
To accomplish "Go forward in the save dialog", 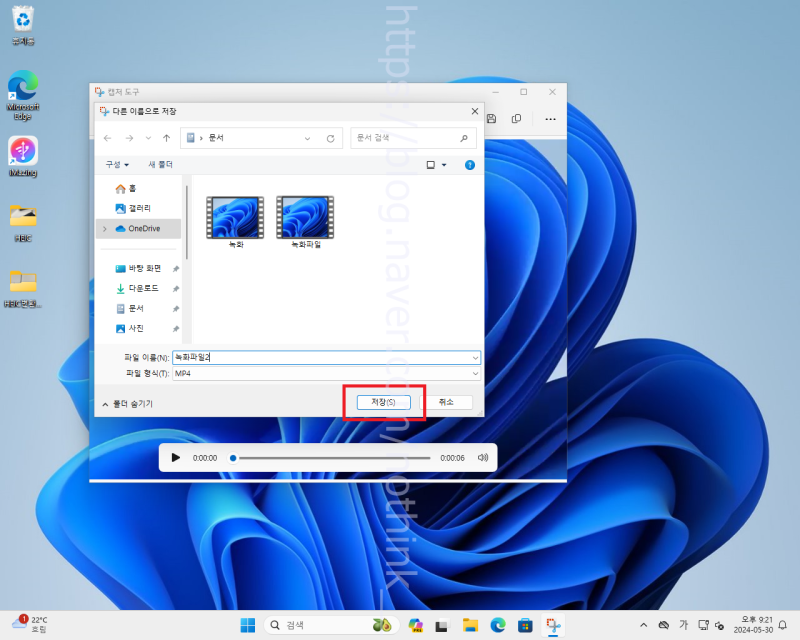I will [x=129, y=138].
